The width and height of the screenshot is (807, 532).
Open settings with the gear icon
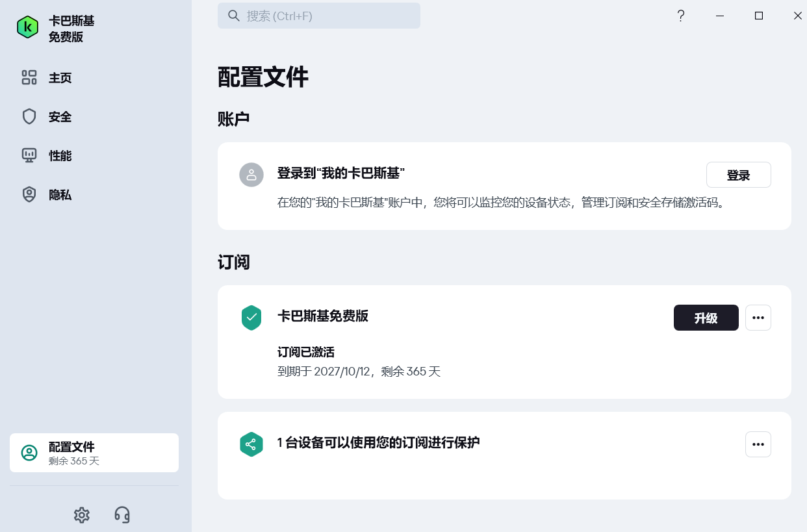81,515
